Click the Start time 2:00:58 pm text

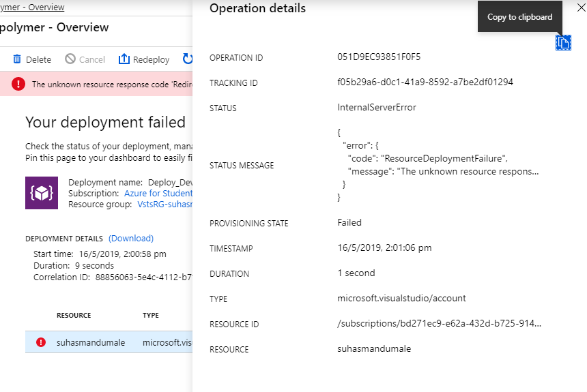coord(100,254)
